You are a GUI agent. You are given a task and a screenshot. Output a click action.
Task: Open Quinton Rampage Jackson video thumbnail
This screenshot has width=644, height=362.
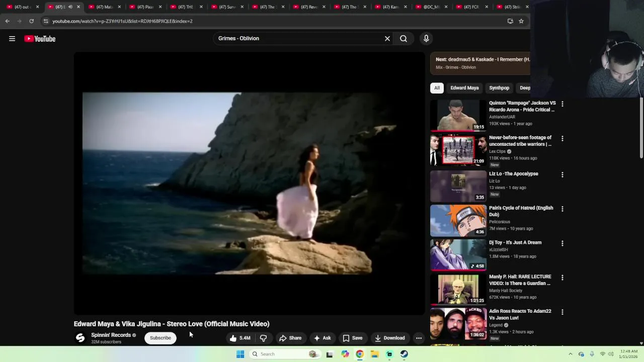tap(458, 115)
